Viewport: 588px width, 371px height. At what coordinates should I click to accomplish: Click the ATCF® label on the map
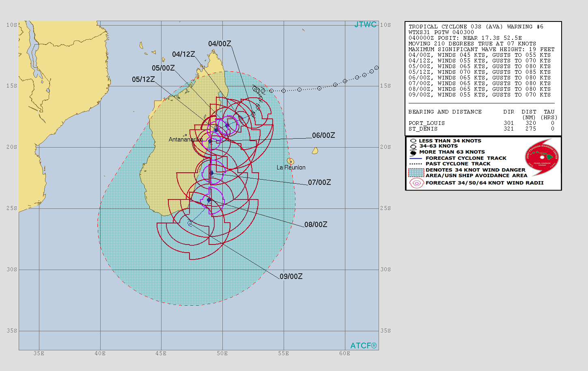pyautogui.click(x=364, y=345)
